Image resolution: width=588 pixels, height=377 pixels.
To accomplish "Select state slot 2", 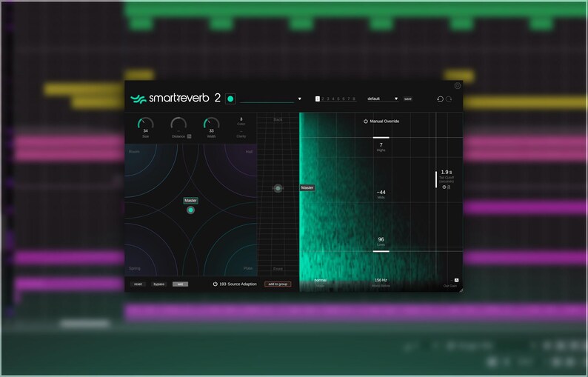I will tap(322, 99).
